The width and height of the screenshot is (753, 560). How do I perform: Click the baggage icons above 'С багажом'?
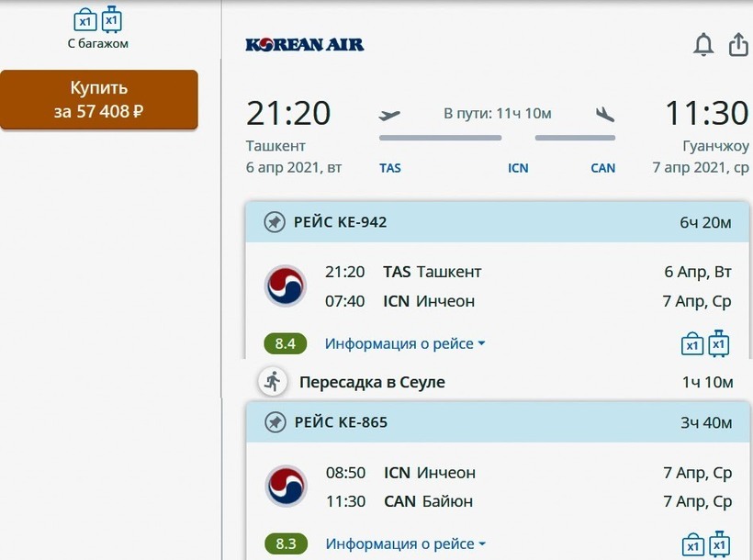97,19
